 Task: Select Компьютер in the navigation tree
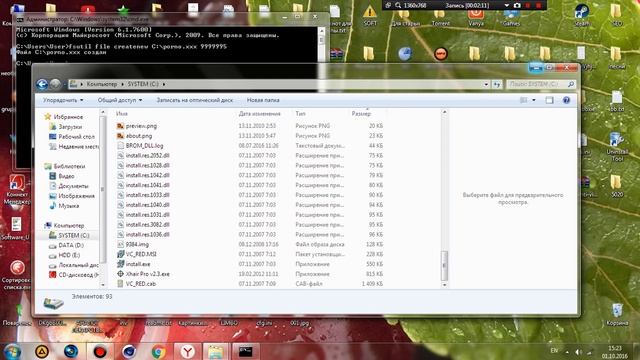point(69,226)
